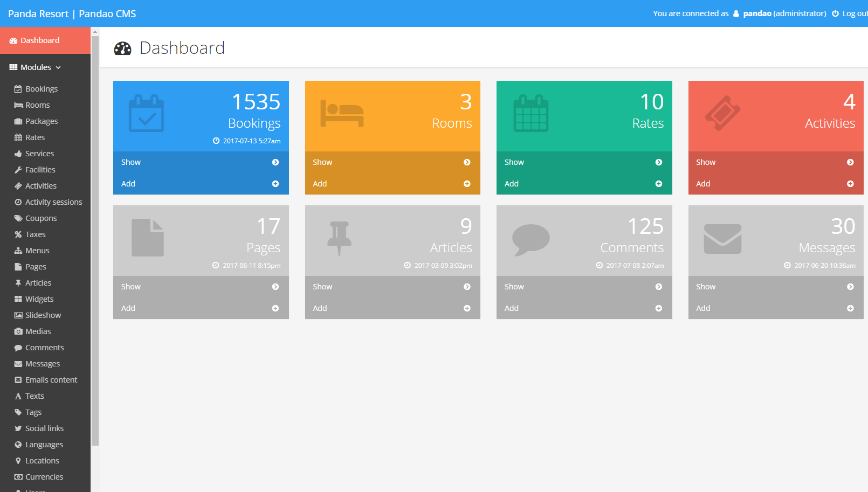Click the power icon beside Log out
868x492 pixels.
(x=835, y=13)
